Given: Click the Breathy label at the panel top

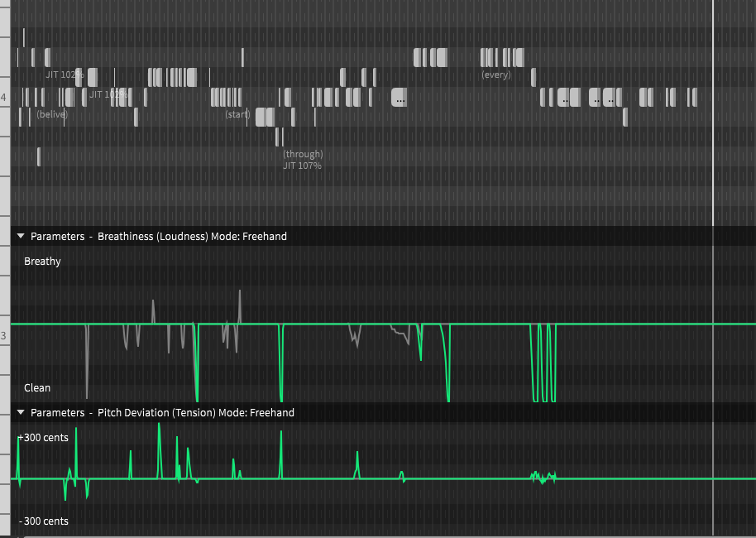Looking at the screenshot, I should click(42, 262).
